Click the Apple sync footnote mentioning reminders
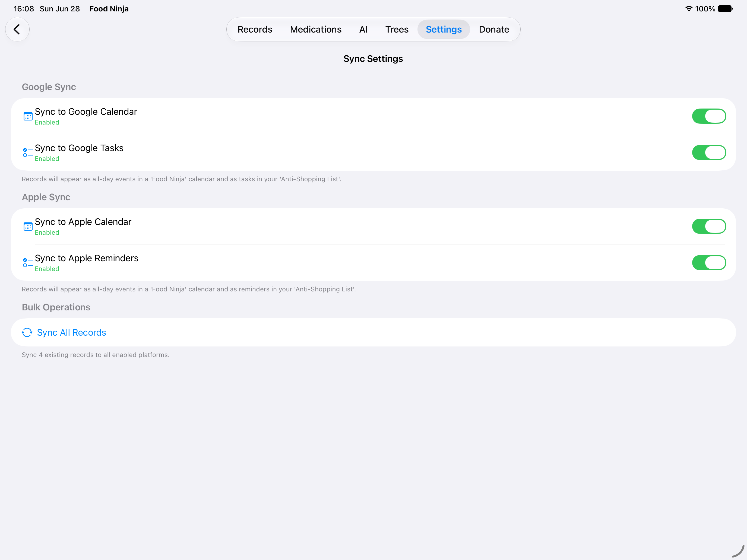 pos(189,289)
